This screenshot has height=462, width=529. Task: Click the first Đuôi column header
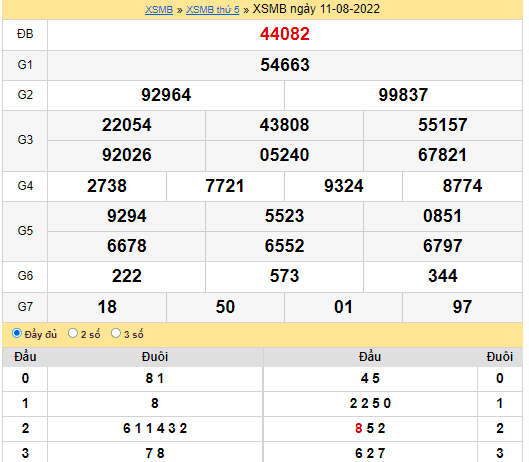(155, 357)
